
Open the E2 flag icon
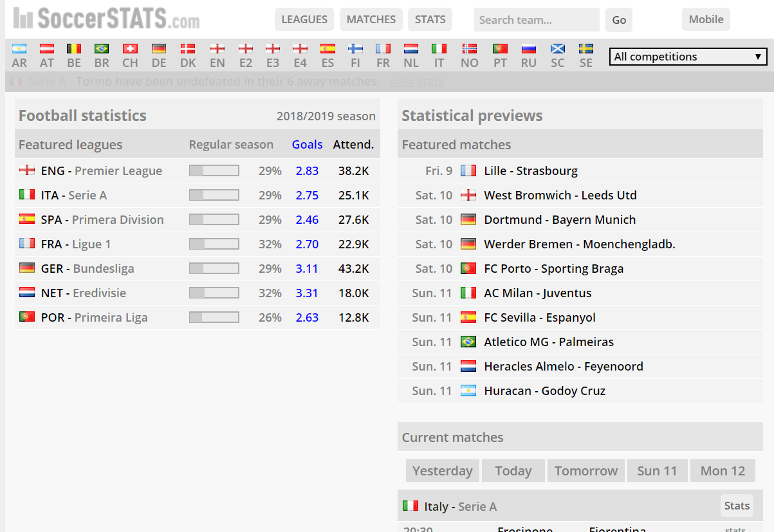coord(246,48)
